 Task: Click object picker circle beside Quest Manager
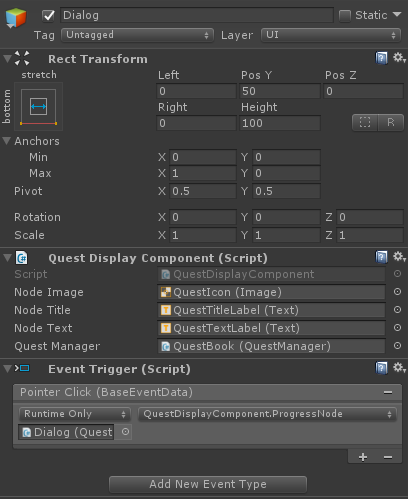(x=397, y=346)
